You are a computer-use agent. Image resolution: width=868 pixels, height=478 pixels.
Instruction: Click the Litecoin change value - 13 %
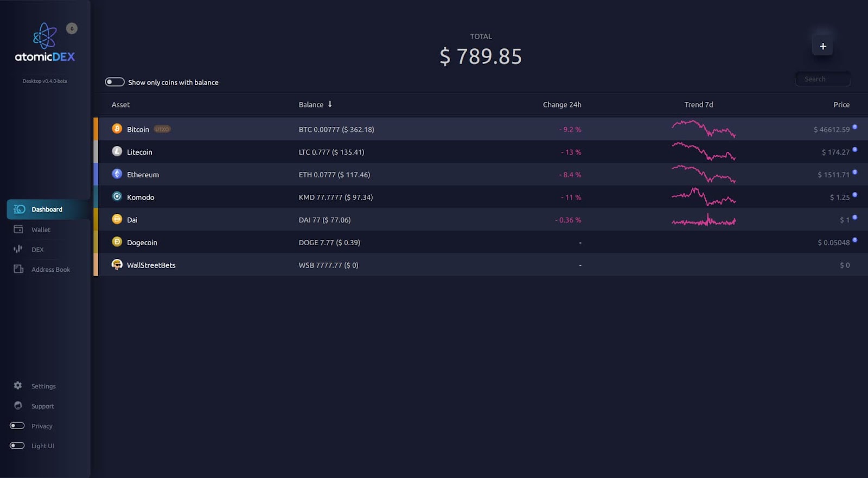[x=571, y=152]
